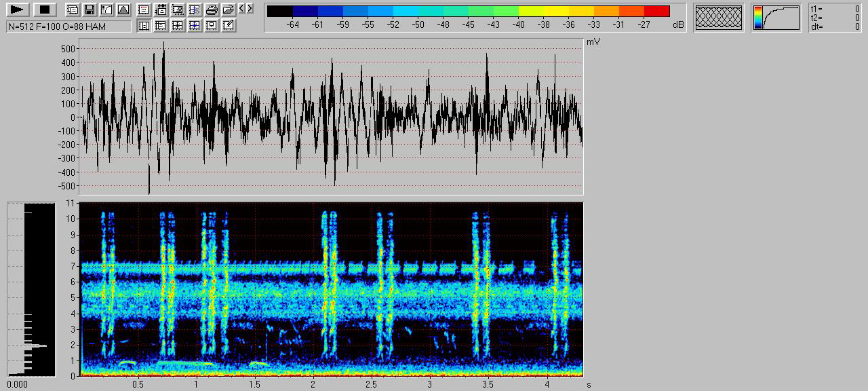Click the stacked windows icon beside Stop
Viewport: 868px width, 391px height.
[72, 10]
